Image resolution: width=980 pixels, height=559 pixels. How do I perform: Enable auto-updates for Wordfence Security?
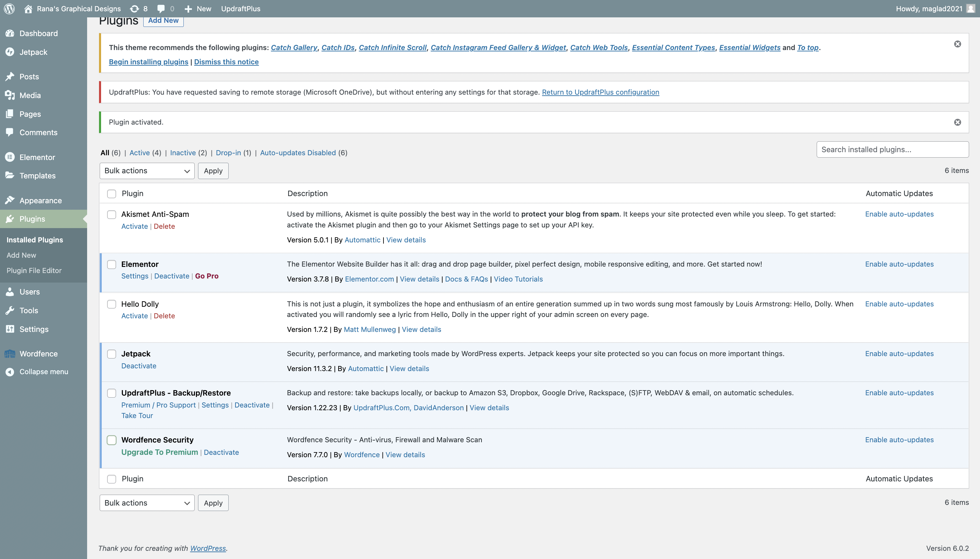point(899,440)
